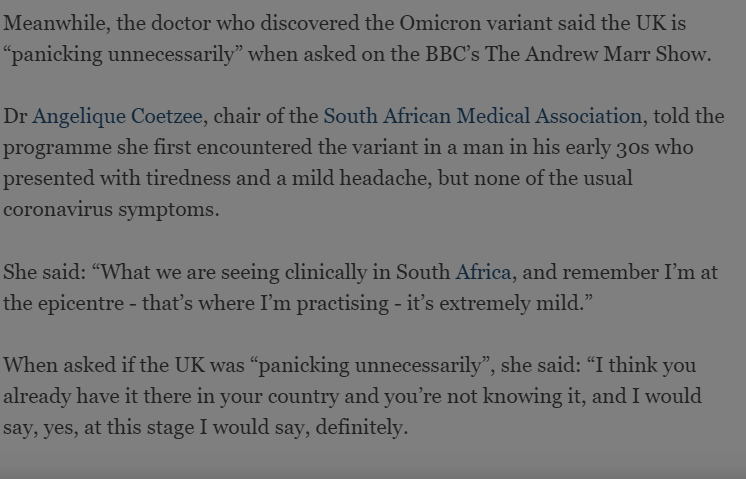Click the "coronavirus symptoms" text
746x479 pixels.
109,210
